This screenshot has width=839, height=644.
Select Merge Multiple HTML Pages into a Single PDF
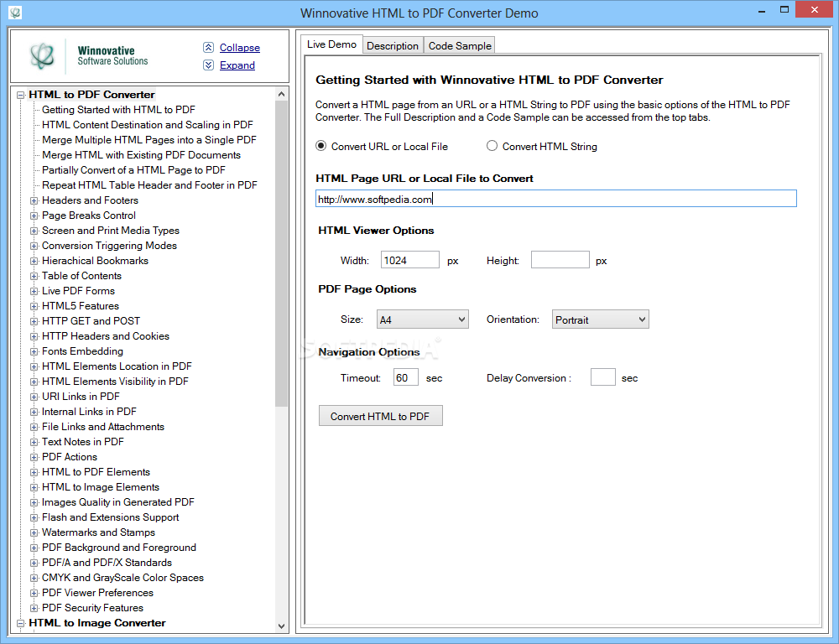coord(149,139)
